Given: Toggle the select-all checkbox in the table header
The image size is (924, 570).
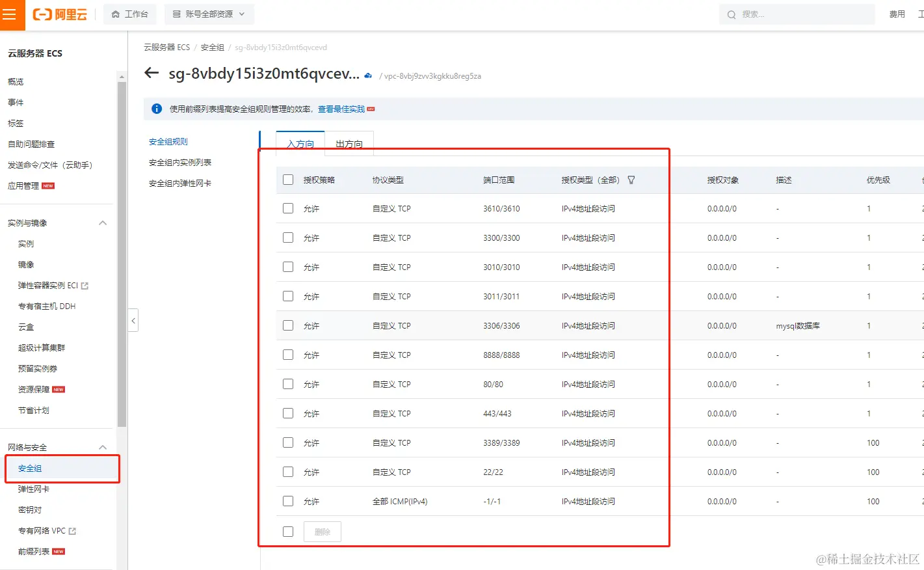Looking at the screenshot, I should click(x=288, y=180).
